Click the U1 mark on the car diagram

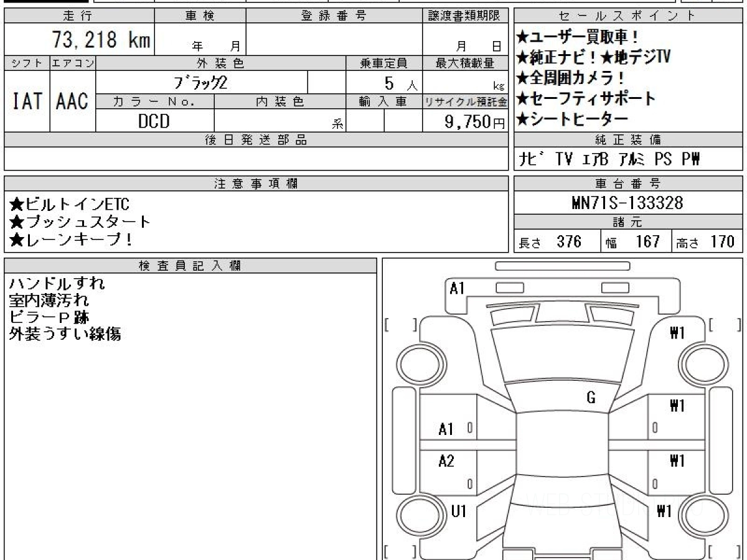[x=458, y=511]
